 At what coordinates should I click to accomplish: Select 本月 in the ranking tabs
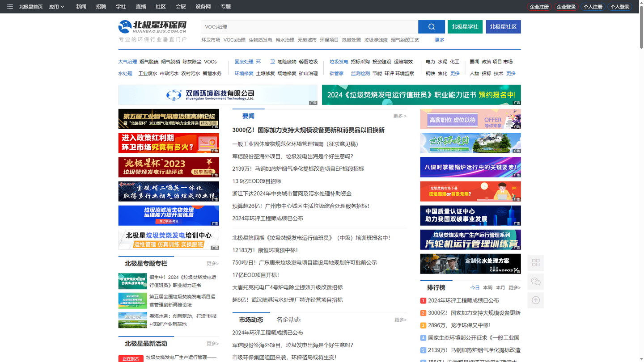[x=500, y=287]
